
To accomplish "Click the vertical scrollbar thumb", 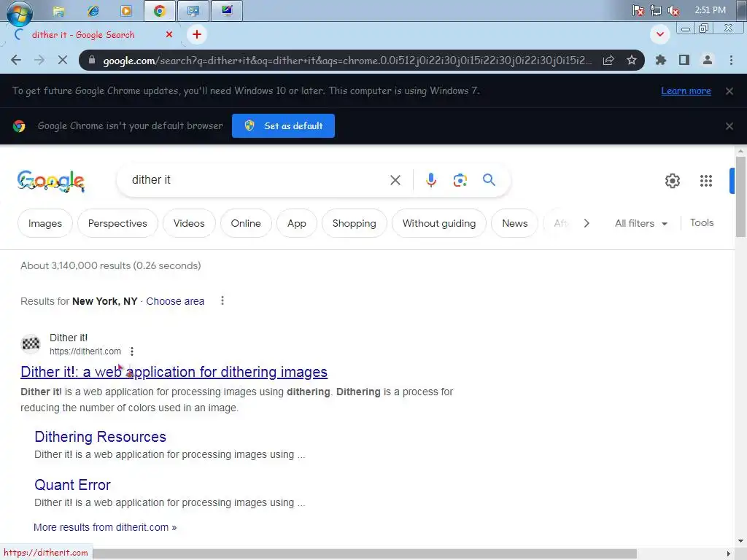I will click(741, 197).
